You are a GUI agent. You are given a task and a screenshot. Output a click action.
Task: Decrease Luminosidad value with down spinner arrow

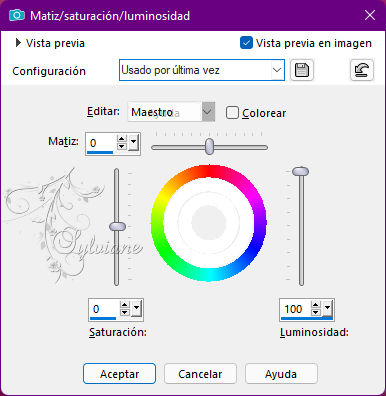coord(315,312)
